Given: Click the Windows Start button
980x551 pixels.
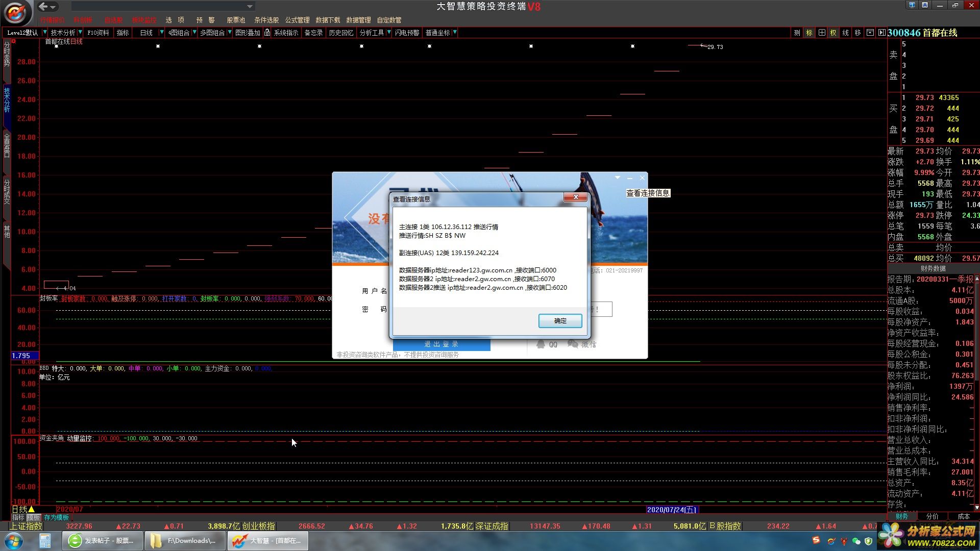Looking at the screenshot, I should pos(14,540).
